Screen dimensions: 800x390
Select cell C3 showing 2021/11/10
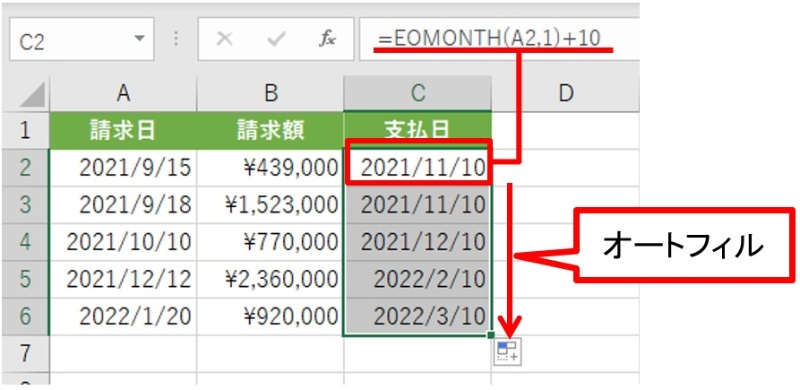pos(417,205)
